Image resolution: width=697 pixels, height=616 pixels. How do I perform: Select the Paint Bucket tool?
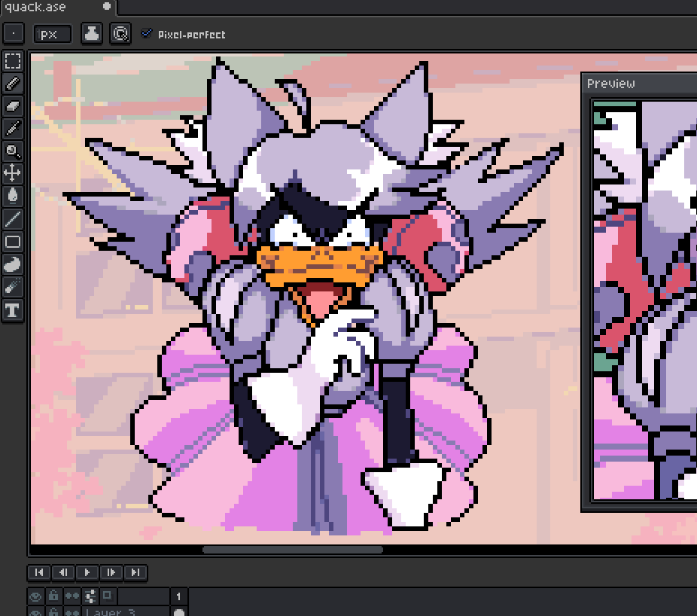pyautogui.click(x=13, y=196)
